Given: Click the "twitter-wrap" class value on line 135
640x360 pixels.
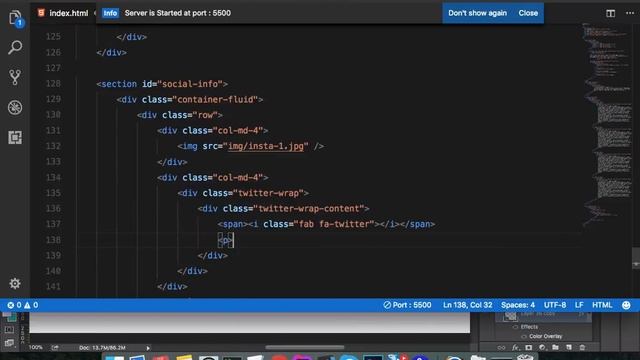Looking at the screenshot, I should pos(268,193).
